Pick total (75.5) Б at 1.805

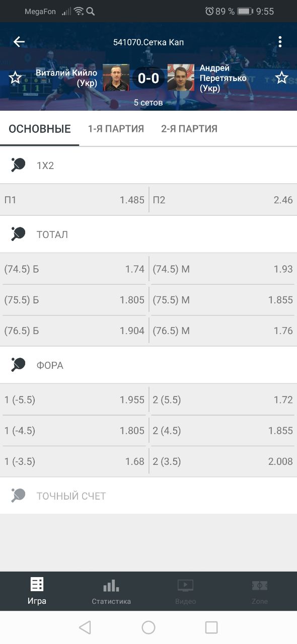tap(74, 300)
